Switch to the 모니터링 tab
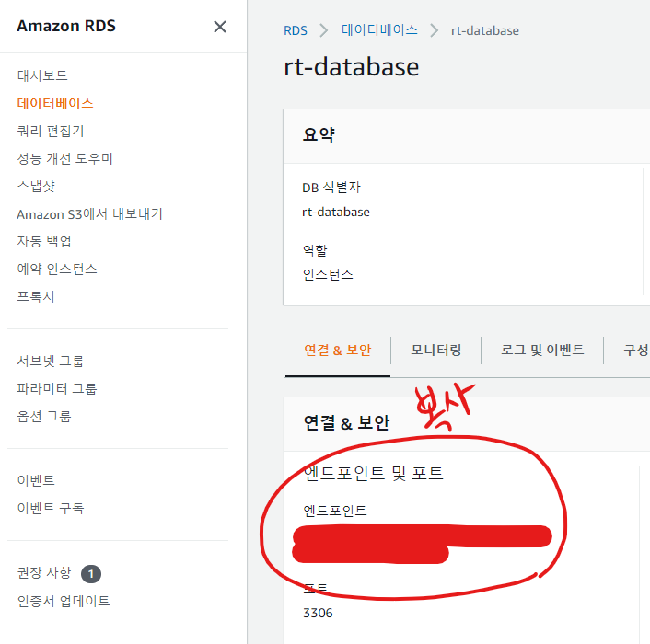 (x=436, y=351)
